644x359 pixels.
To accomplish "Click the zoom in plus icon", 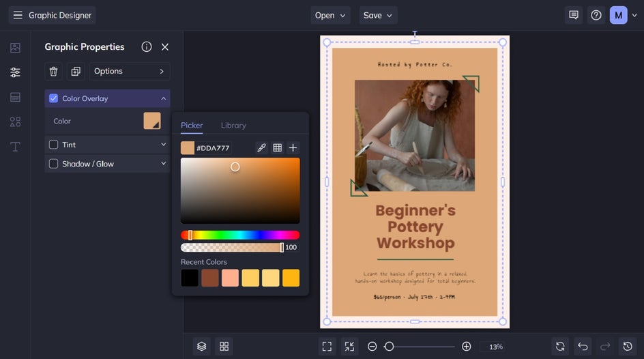I will 467,347.
